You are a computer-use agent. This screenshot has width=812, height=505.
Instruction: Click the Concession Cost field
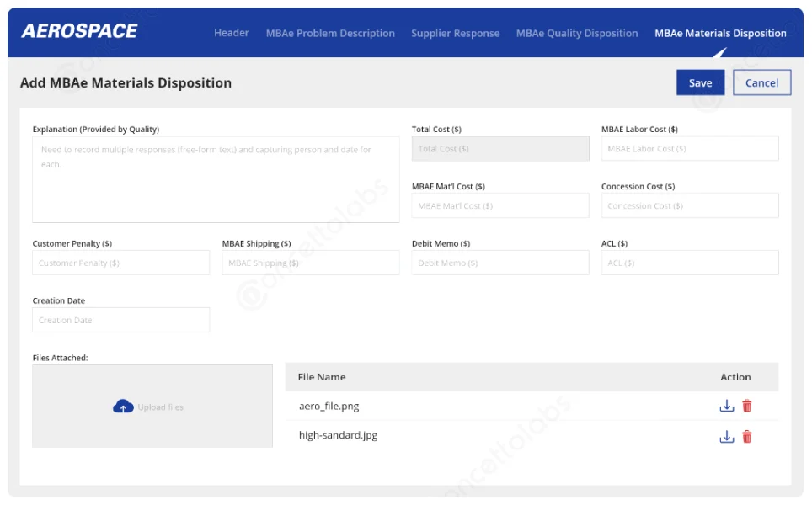coord(689,205)
